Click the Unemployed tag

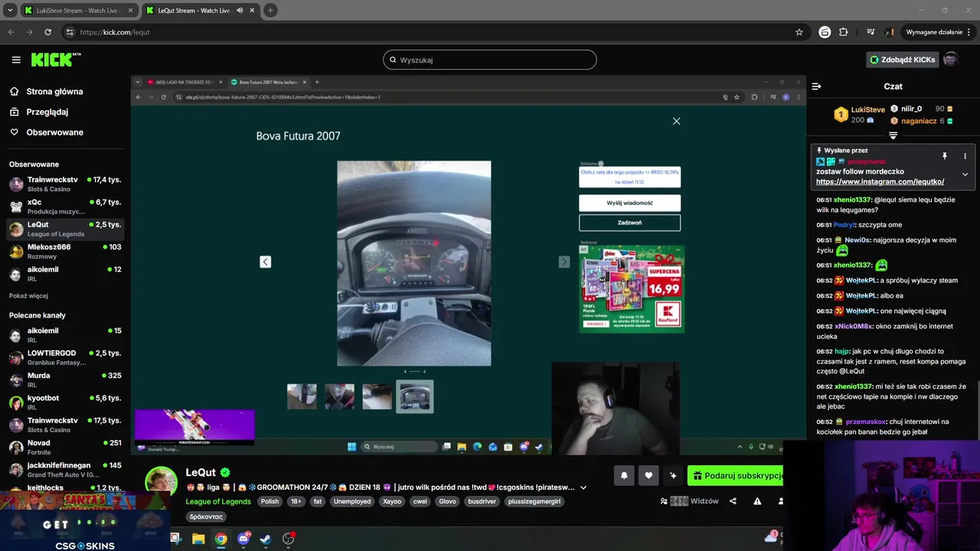(352, 501)
